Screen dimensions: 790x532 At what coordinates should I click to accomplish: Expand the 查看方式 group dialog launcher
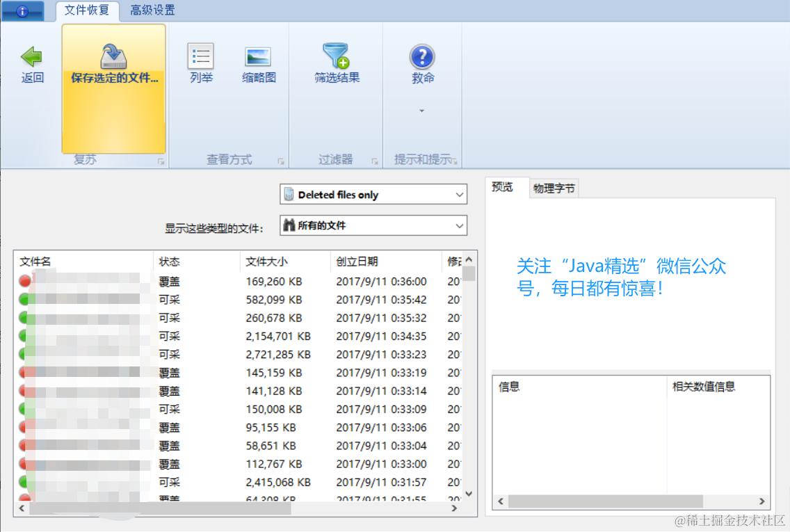281,162
